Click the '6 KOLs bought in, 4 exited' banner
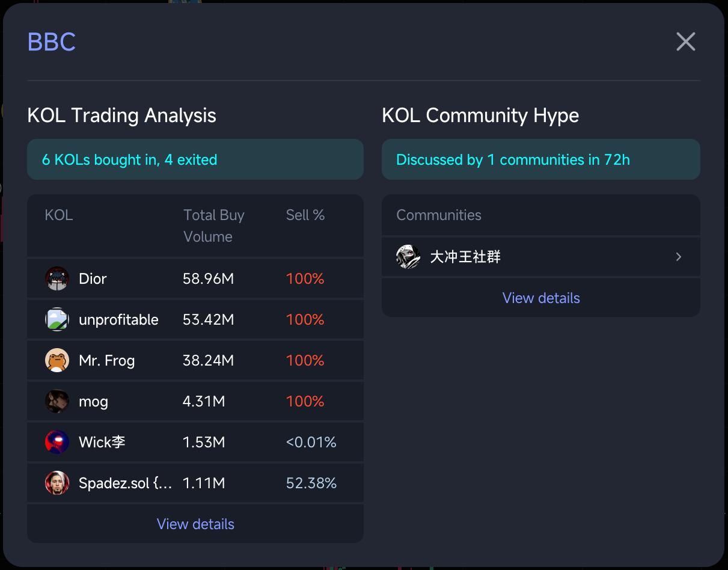728x570 pixels. (x=195, y=160)
